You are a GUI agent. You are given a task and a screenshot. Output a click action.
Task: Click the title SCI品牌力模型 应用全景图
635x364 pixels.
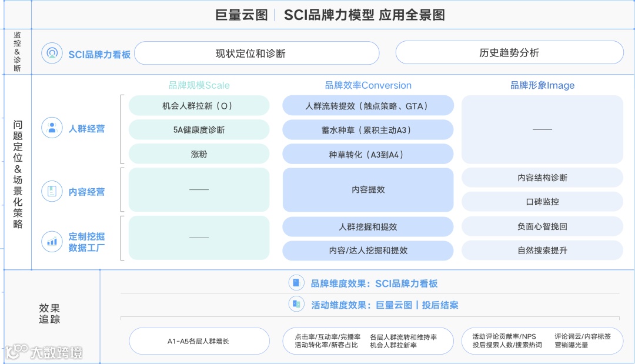click(365, 15)
